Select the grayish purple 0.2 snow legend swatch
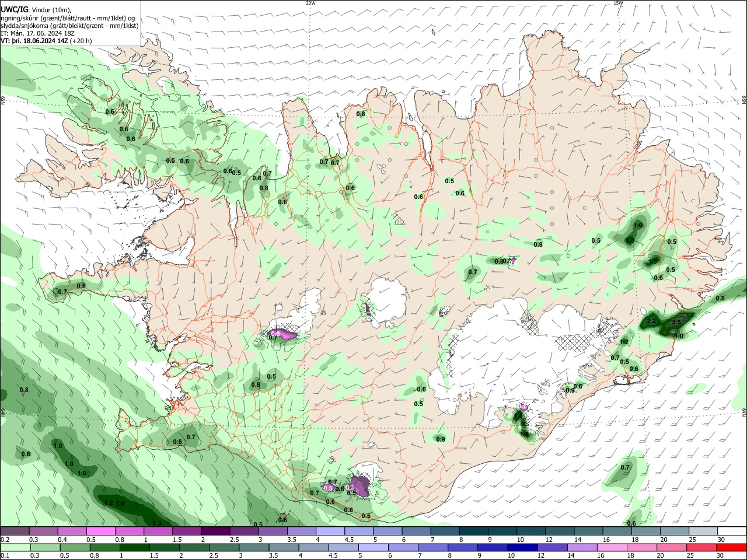The width and height of the screenshot is (747, 560). pos(15,531)
